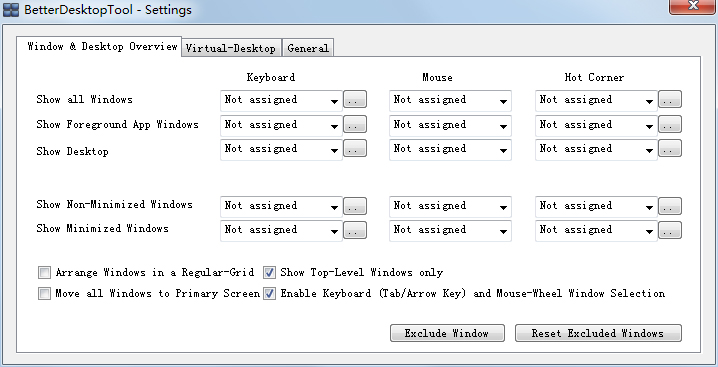Image resolution: width=718 pixels, height=367 pixels.
Task: Open Keyboard dropdown for Show all Windows
Action: pos(281,100)
